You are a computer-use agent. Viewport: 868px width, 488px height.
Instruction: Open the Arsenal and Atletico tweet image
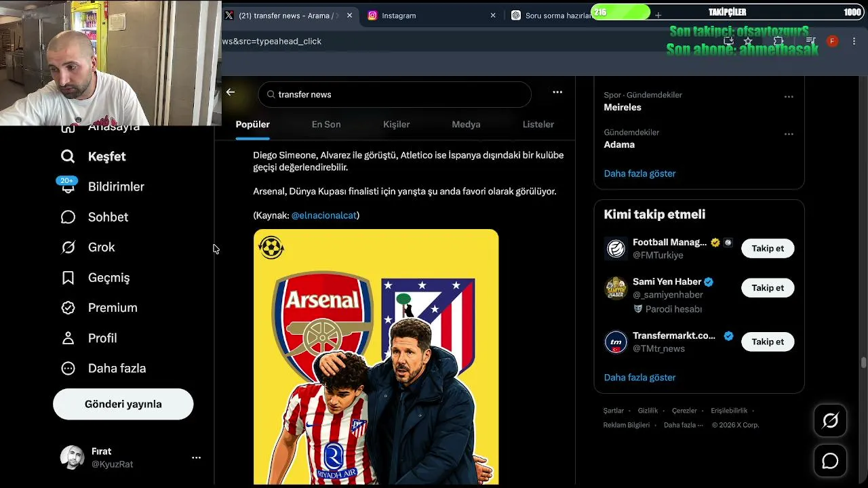376,357
